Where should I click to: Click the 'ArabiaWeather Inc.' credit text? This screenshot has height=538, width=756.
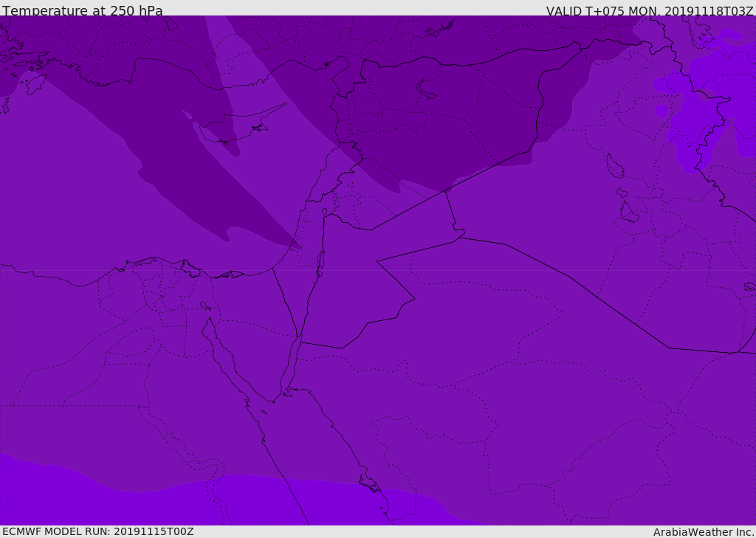(704, 532)
